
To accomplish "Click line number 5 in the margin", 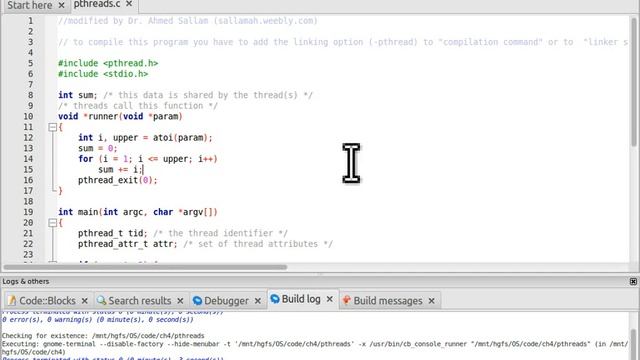I will [x=31, y=63].
